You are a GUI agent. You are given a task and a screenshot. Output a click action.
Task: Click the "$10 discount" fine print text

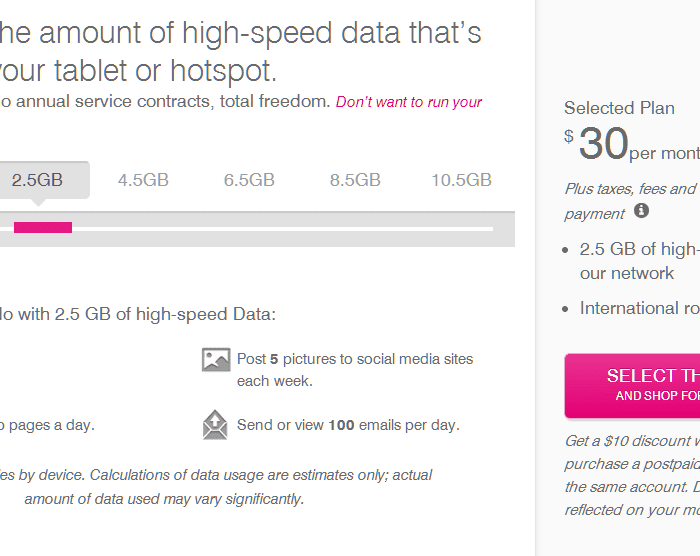click(632, 441)
